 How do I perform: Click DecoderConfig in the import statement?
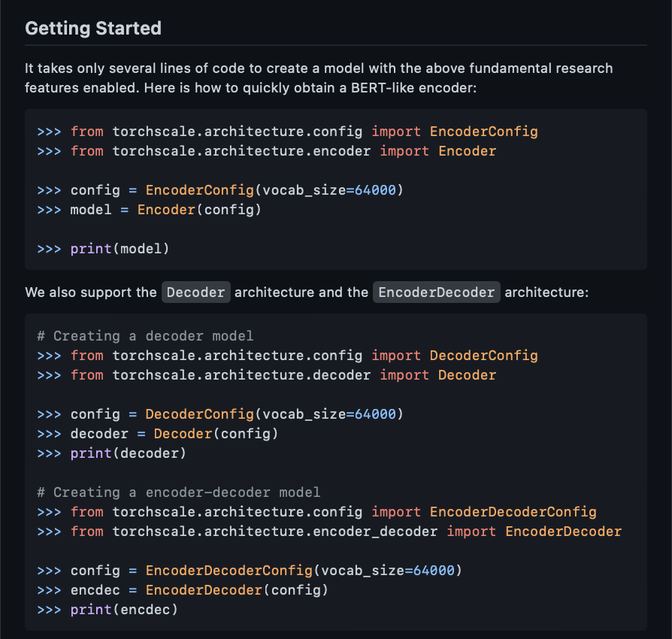pyautogui.click(x=484, y=356)
